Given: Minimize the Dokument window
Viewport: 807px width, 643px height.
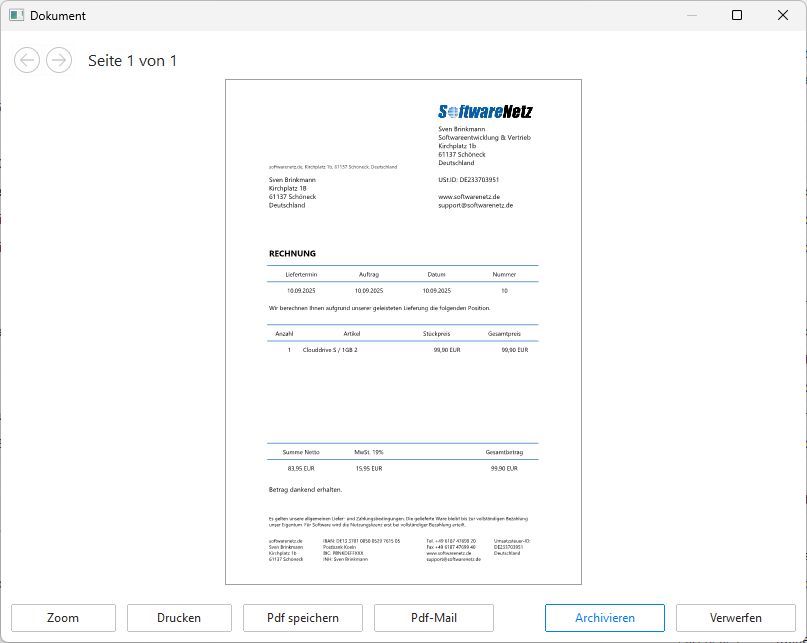Looking at the screenshot, I should pyautogui.click(x=690, y=15).
